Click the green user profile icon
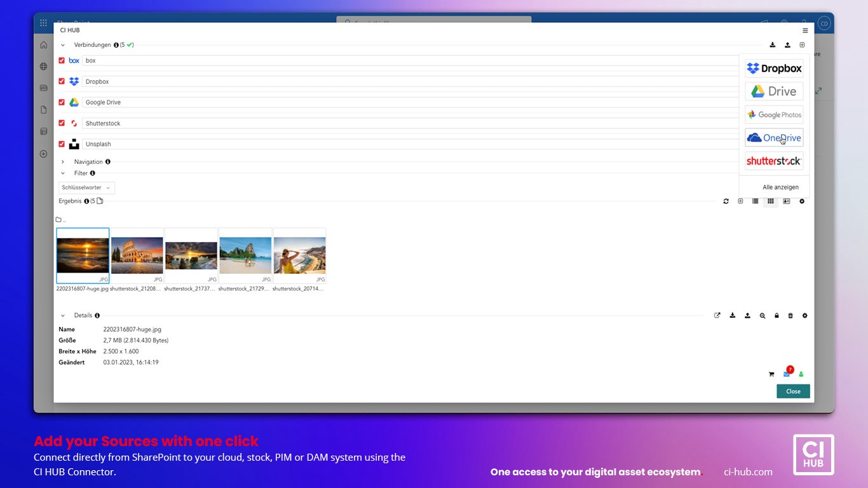This screenshot has width=868, height=488. click(x=801, y=374)
